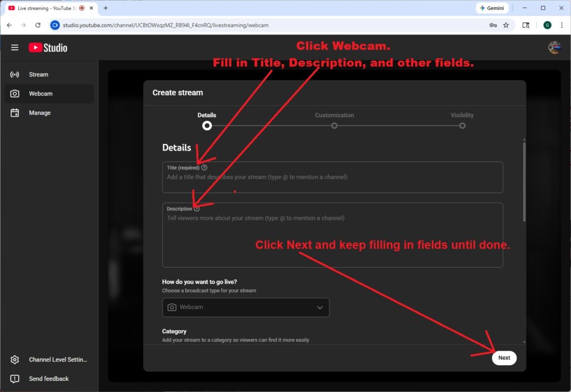
Task: Click the password key icon in address bar
Action: click(x=493, y=25)
